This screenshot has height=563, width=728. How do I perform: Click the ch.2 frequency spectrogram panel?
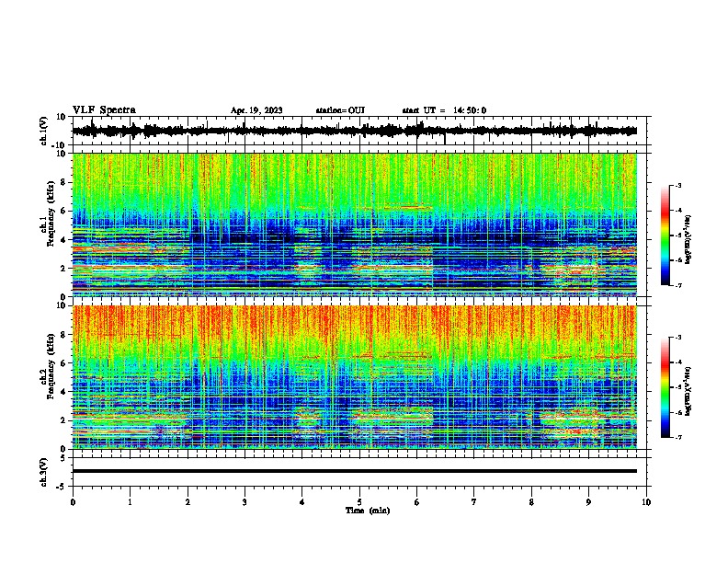coord(355,377)
